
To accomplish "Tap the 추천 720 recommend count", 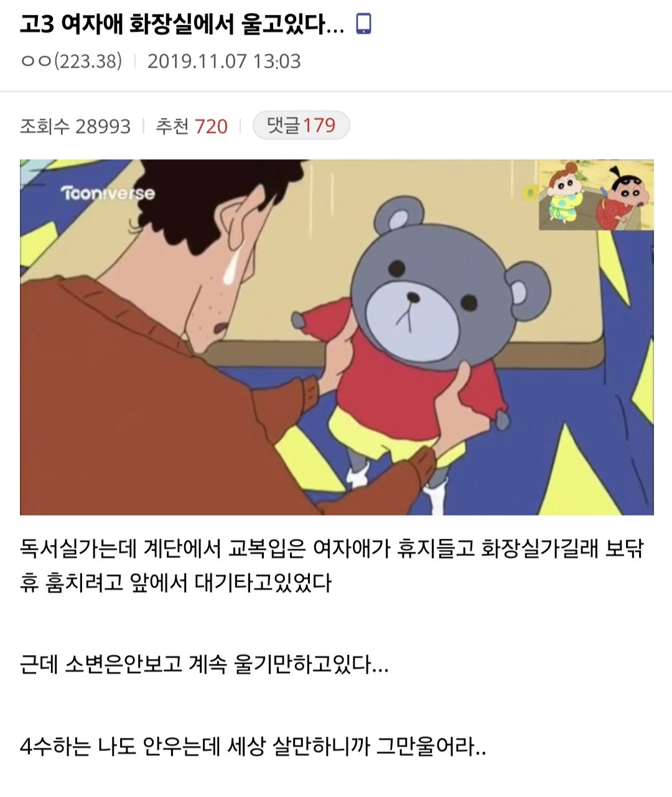I will tap(192, 126).
